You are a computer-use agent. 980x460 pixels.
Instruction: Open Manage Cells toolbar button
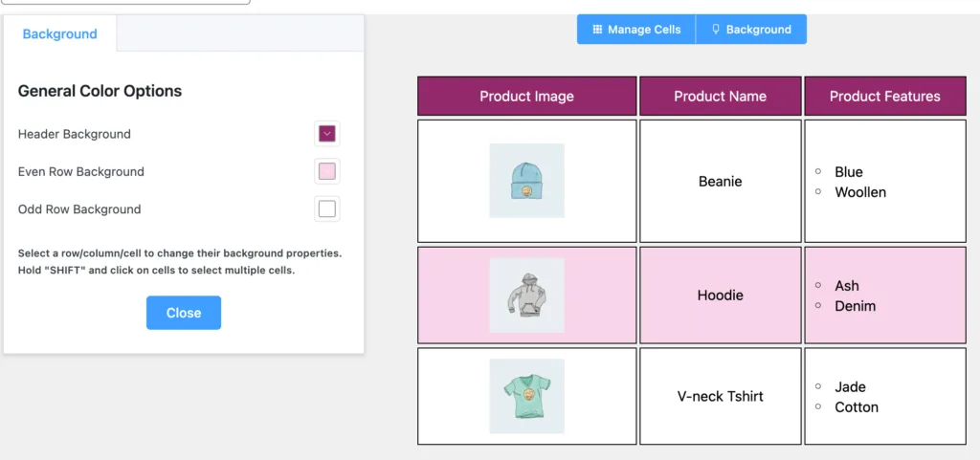pos(636,30)
